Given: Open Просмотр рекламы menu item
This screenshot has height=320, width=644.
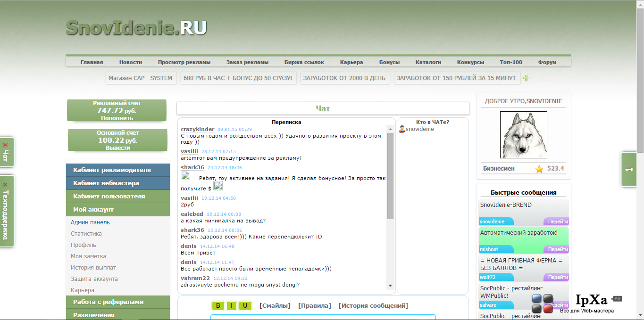Looking at the screenshot, I should (x=184, y=62).
